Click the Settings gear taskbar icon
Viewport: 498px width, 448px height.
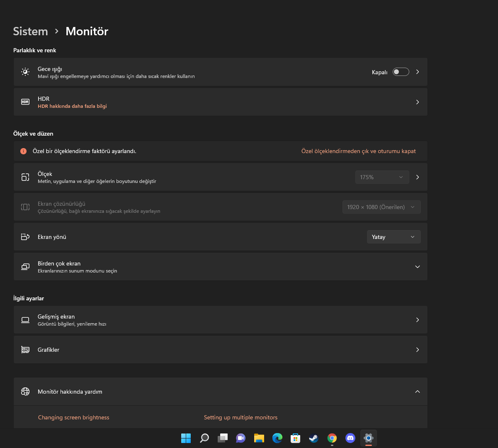pyautogui.click(x=369, y=438)
